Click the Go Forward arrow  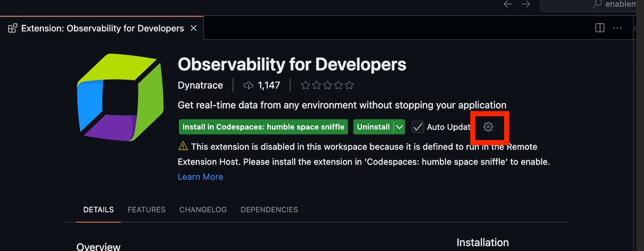click(x=526, y=4)
